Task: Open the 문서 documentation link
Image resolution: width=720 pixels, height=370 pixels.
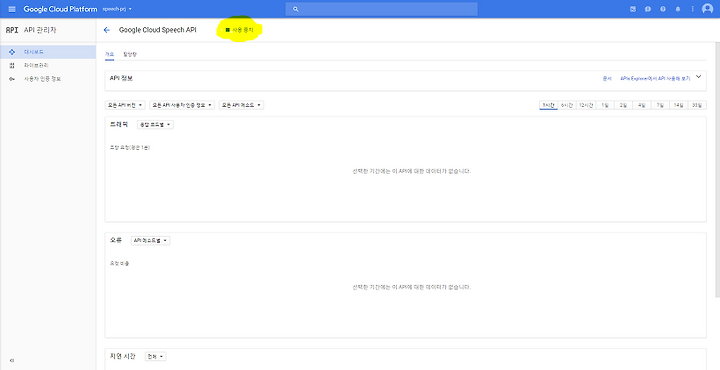Action: 607,79
